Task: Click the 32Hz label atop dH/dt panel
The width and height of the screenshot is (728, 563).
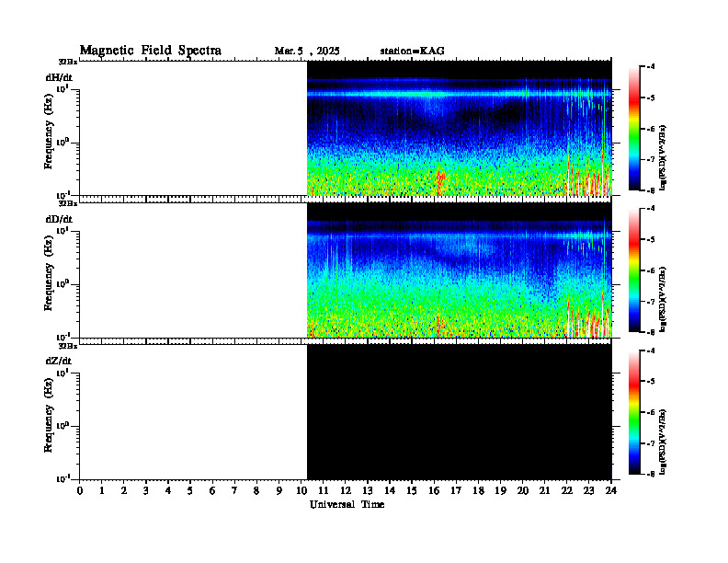Action: click(68, 62)
